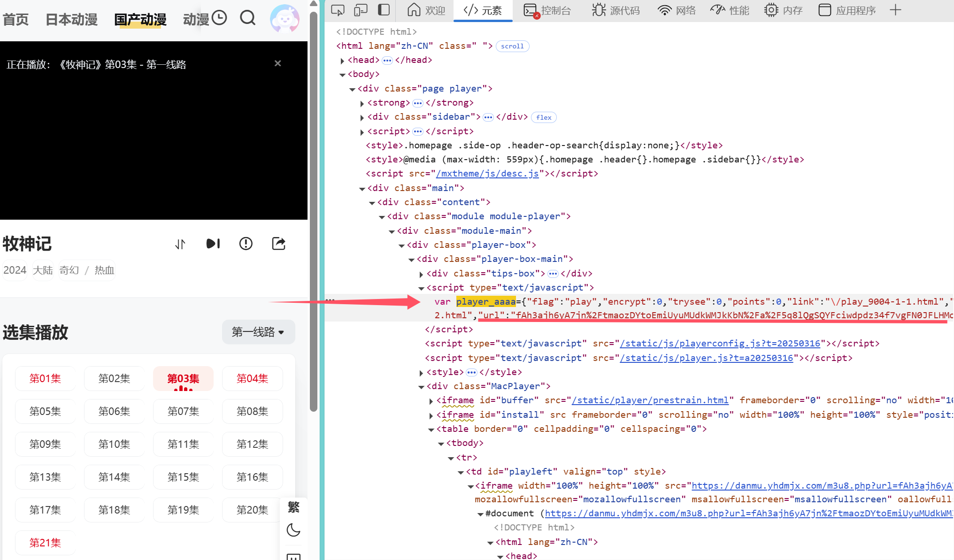This screenshot has height=560, width=954.
Task: Close the now-playing tip banner
Action: [x=278, y=63]
